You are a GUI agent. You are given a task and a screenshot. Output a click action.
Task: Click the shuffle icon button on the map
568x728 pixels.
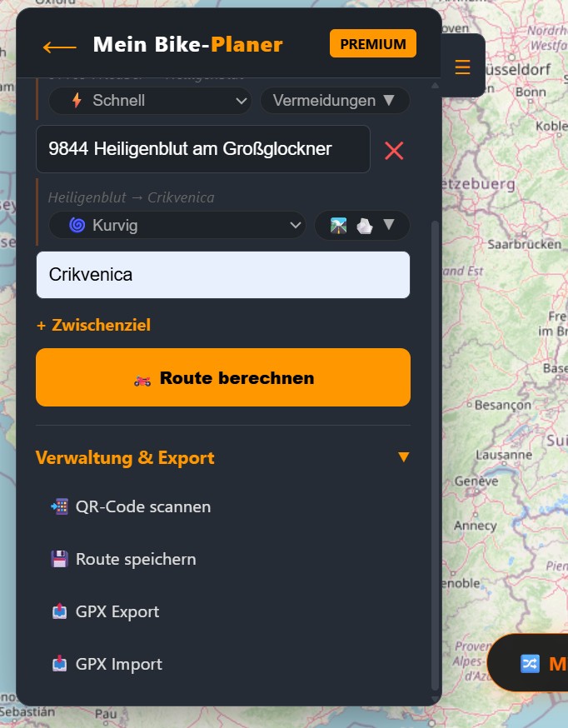(531, 663)
